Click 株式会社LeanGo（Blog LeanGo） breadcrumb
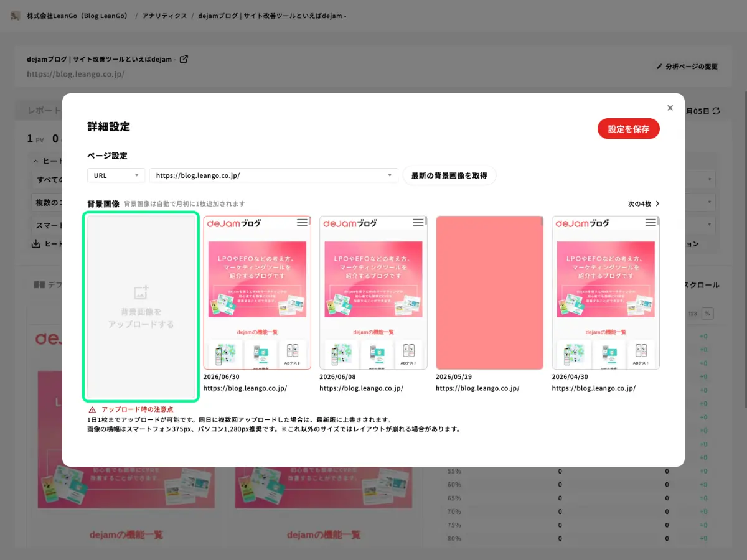This screenshot has height=560, width=747. click(77, 16)
